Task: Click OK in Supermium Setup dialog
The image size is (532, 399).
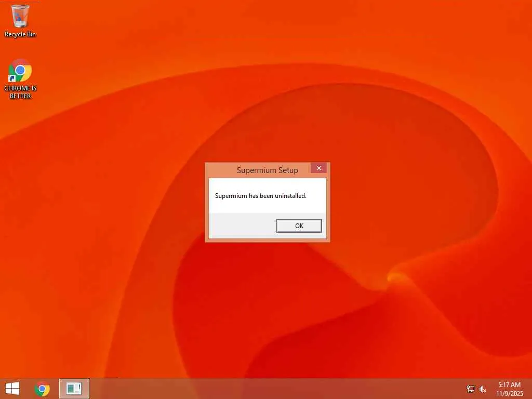Action: [299, 225]
